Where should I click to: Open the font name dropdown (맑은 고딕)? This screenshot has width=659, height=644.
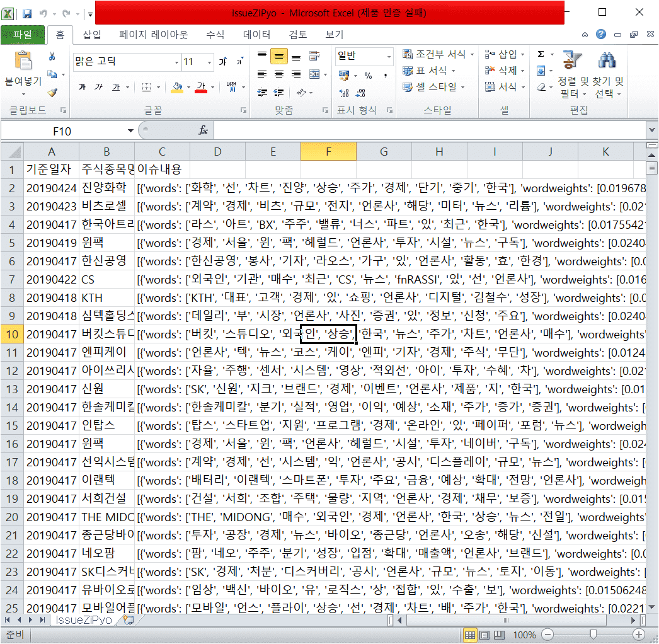[176, 62]
